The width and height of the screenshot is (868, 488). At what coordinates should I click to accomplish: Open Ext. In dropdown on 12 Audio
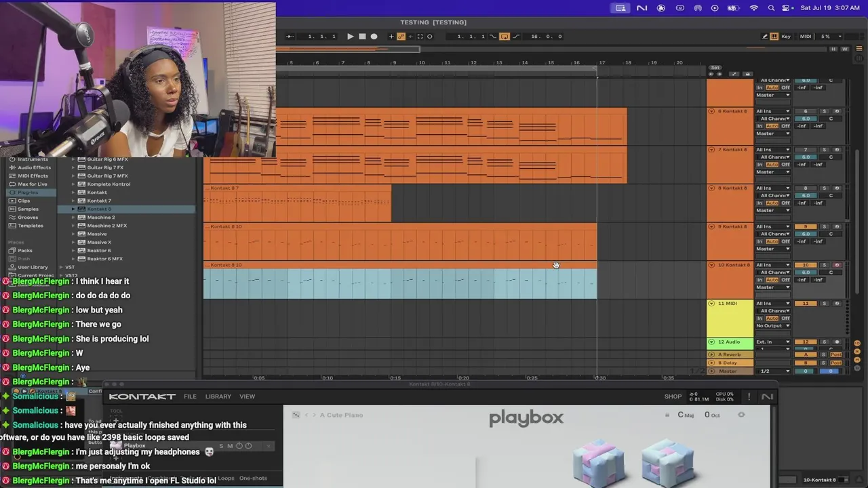click(773, 342)
